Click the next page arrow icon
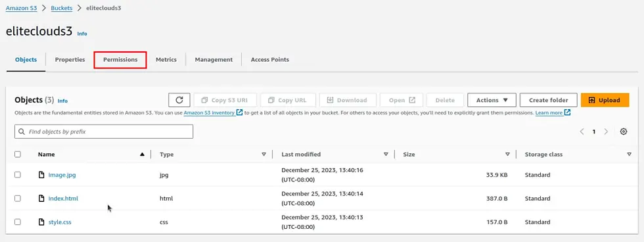The image size is (644, 242). click(x=606, y=132)
